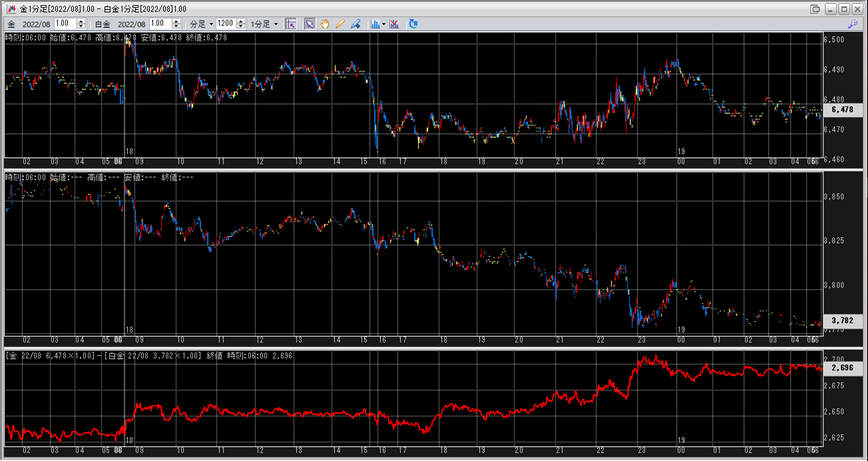Click the delete indicators chart icon
The height and width of the screenshot is (461, 868).
[395, 23]
